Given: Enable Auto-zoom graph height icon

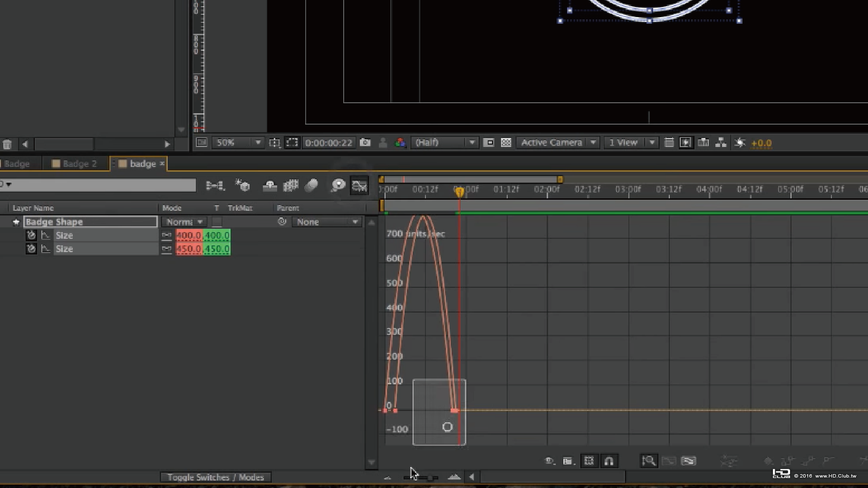Looking at the screenshot, I should coord(648,461).
